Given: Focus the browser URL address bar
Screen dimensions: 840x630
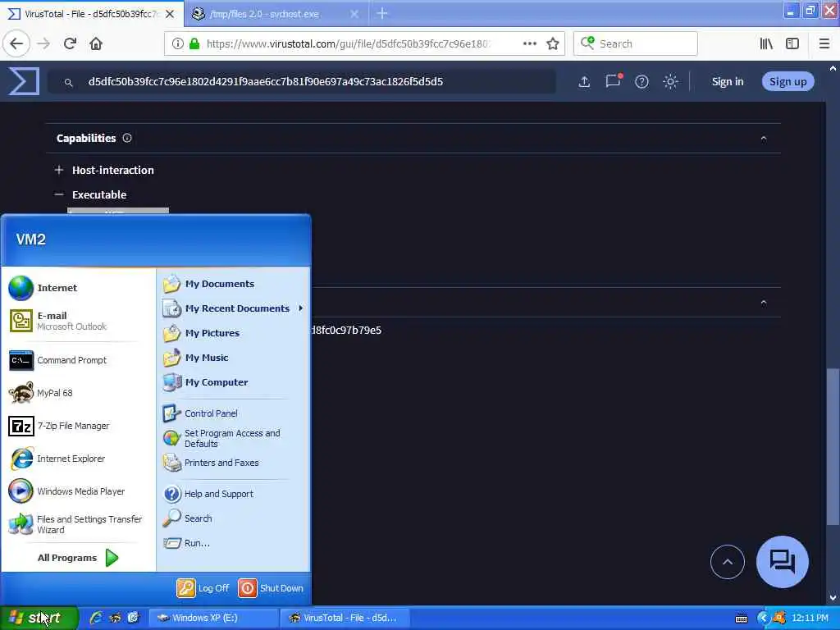Looking at the screenshot, I should [348, 43].
